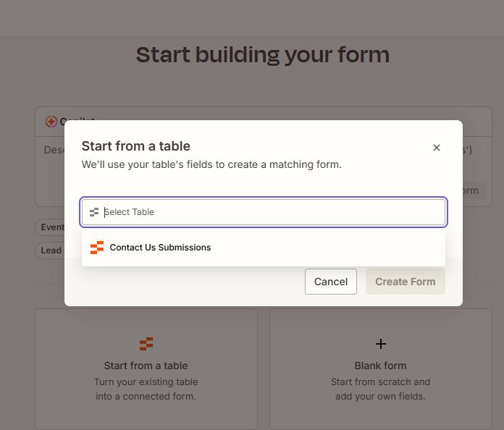Click the plus icon on Blank form card
This screenshot has width=504, height=430.
(381, 344)
